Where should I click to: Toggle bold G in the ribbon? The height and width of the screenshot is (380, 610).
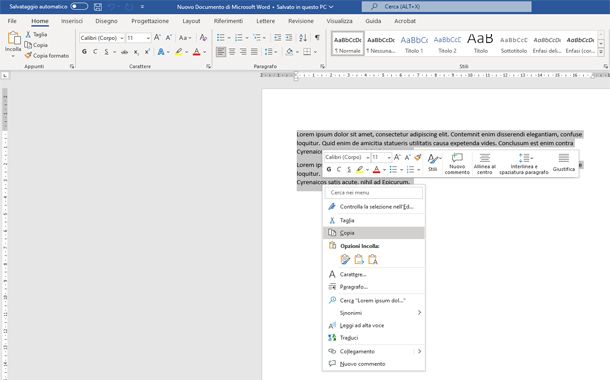click(84, 52)
